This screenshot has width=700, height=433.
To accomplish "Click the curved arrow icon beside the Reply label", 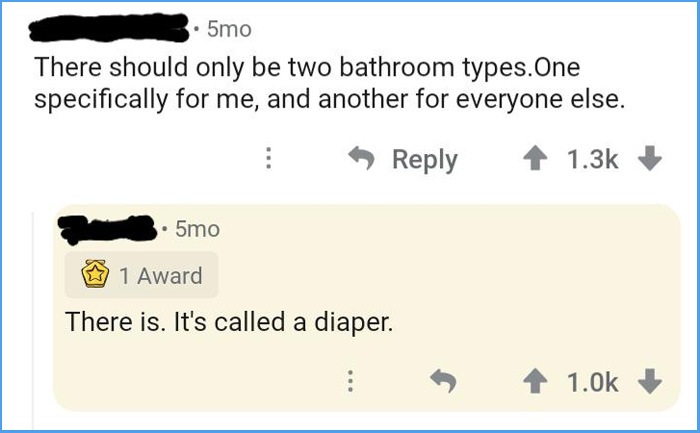I will click(x=359, y=160).
